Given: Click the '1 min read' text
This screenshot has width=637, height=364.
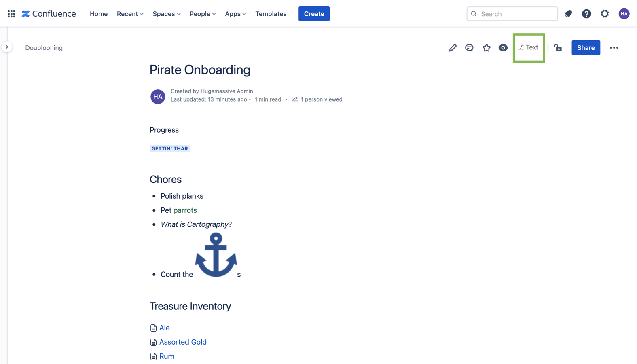Looking at the screenshot, I should 268,99.
